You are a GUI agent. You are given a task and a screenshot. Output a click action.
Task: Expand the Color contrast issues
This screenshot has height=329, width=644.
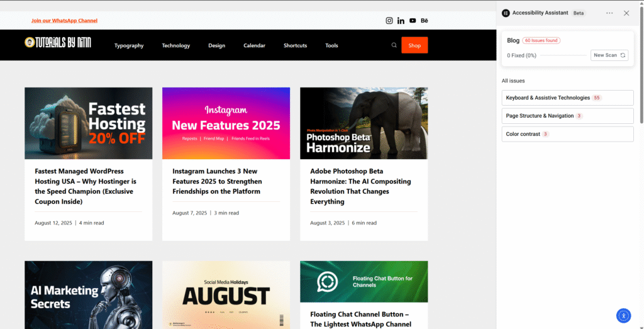(x=568, y=134)
